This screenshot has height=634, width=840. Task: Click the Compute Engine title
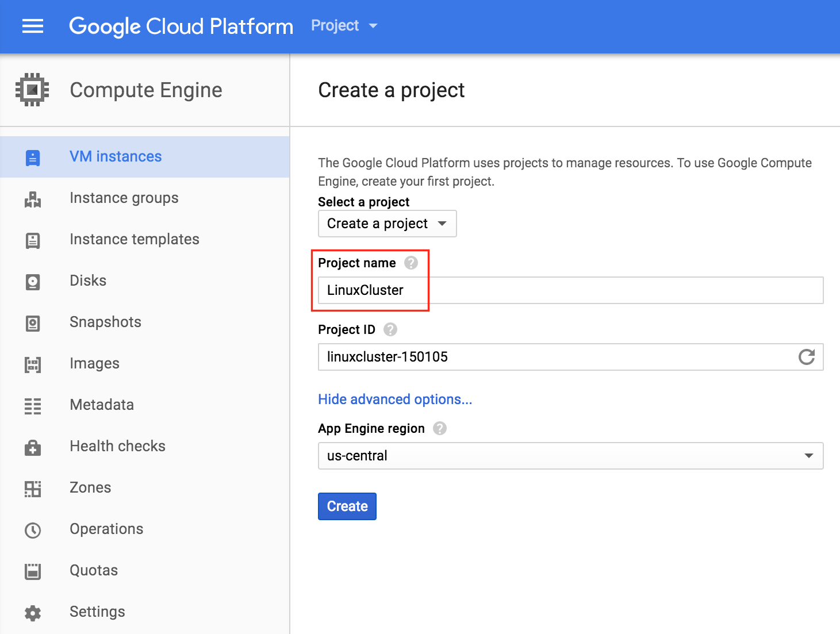[146, 90]
